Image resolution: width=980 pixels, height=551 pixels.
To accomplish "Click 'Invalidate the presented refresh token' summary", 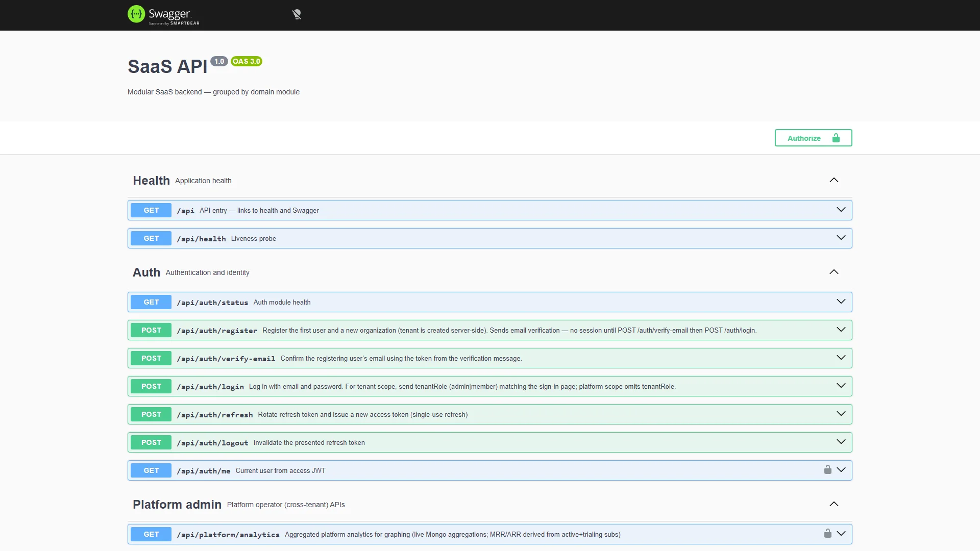I will [309, 442].
